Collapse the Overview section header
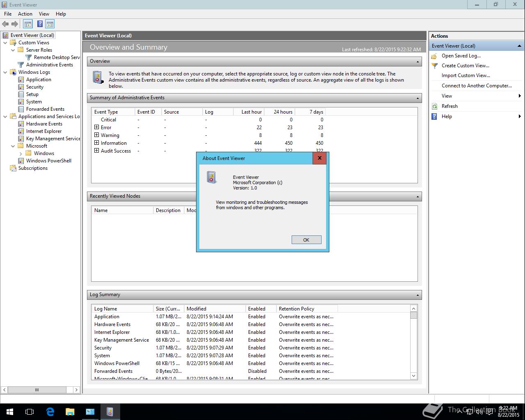This screenshot has height=420, width=525. [x=418, y=62]
